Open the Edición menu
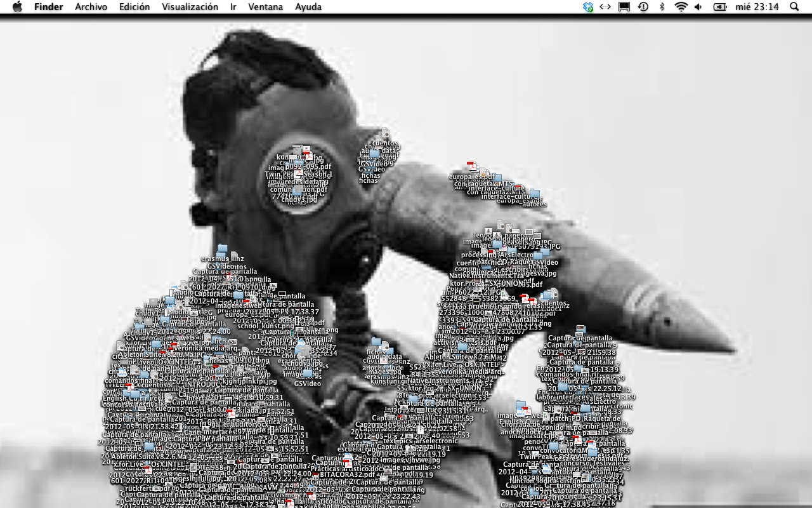Screen dimensions: 812x508 coord(134,7)
